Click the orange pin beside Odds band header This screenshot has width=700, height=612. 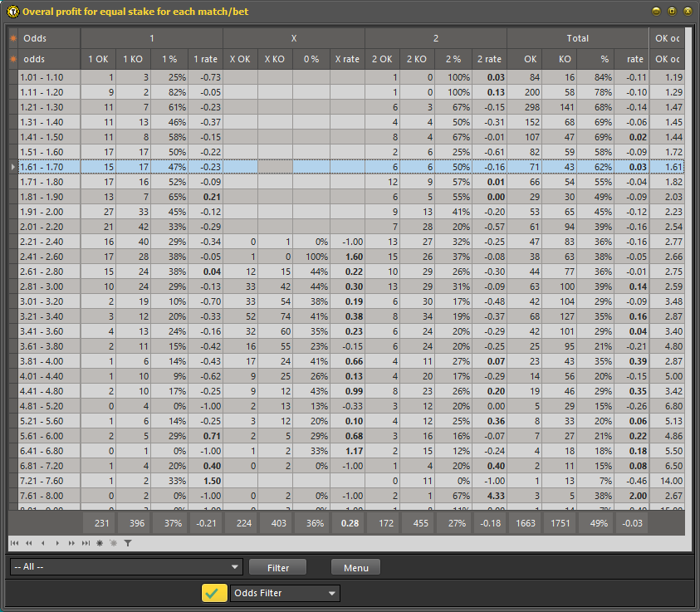(x=13, y=38)
